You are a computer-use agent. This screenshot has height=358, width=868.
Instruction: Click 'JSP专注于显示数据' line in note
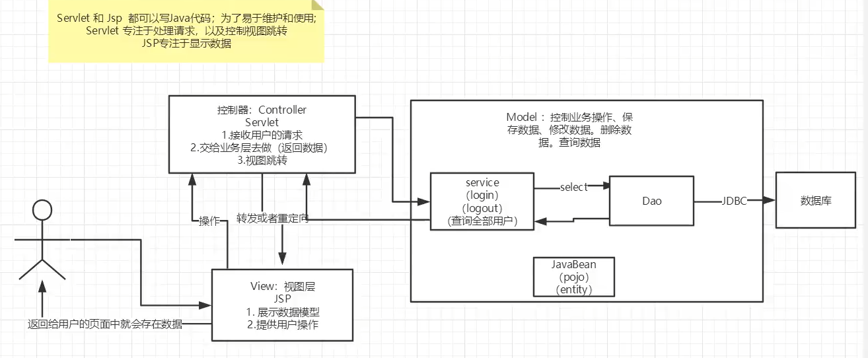coord(187,44)
